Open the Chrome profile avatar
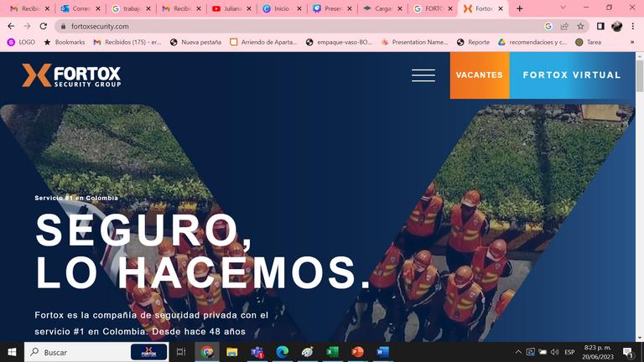The width and height of the screenshot is (644, 362). pyautogui.click(x=616, y=26)
